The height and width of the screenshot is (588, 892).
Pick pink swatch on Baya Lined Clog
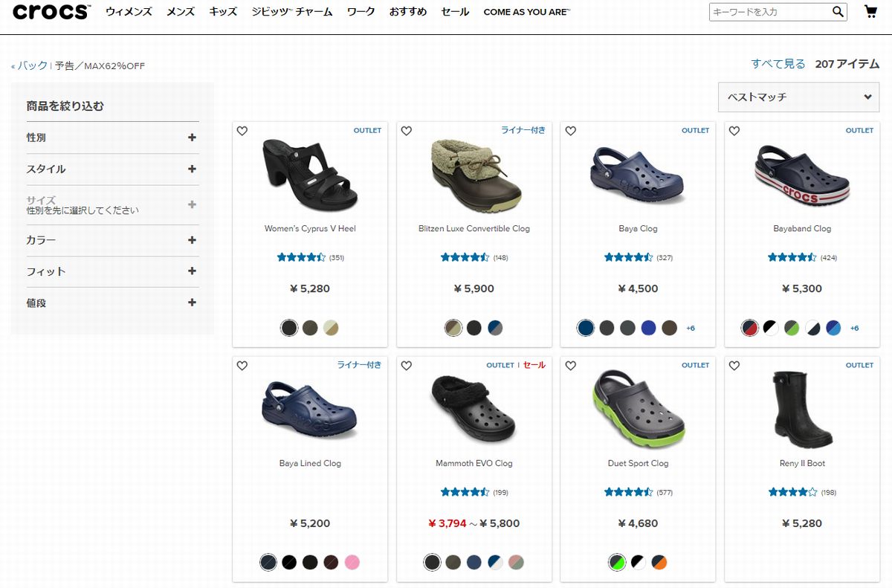click(352, 563)
